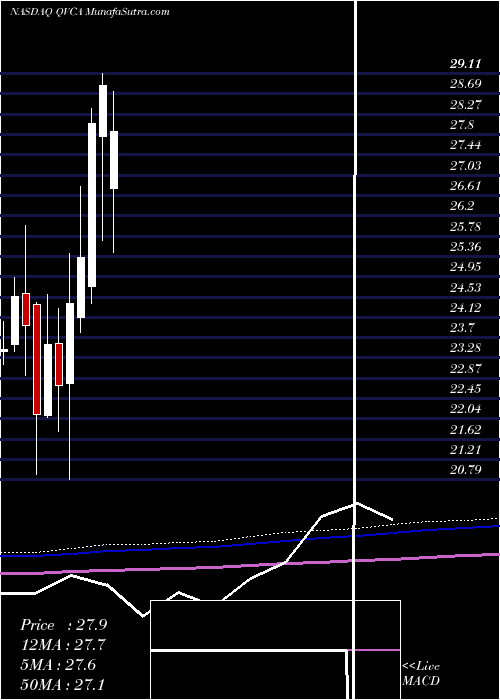Image resolution: width=500 pixels, height=700 pixels.
Task: Click the NASDAQ QVCA MunafaSutra.com title
Action: coord(89,12)
